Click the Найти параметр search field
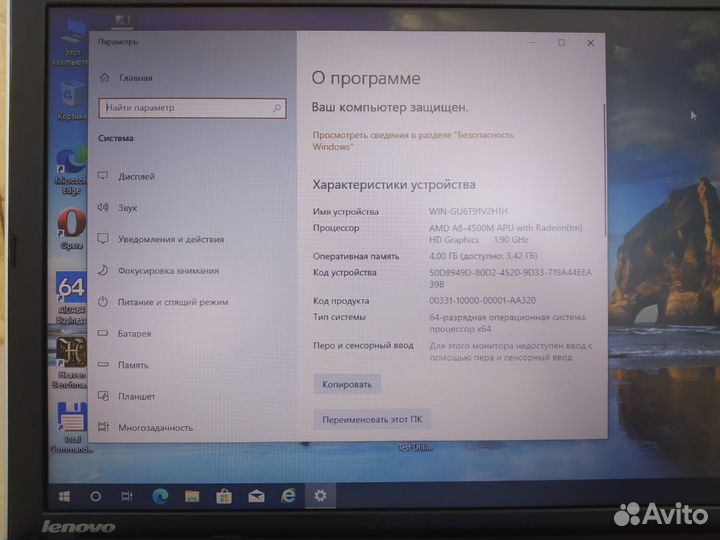The image size is (720, 540). tap(192, 108)
